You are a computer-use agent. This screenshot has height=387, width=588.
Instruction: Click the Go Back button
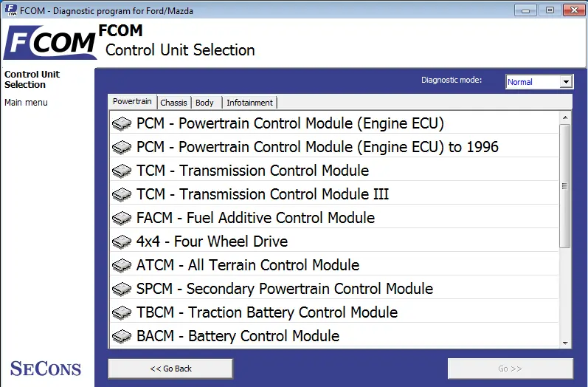point(170,369)
